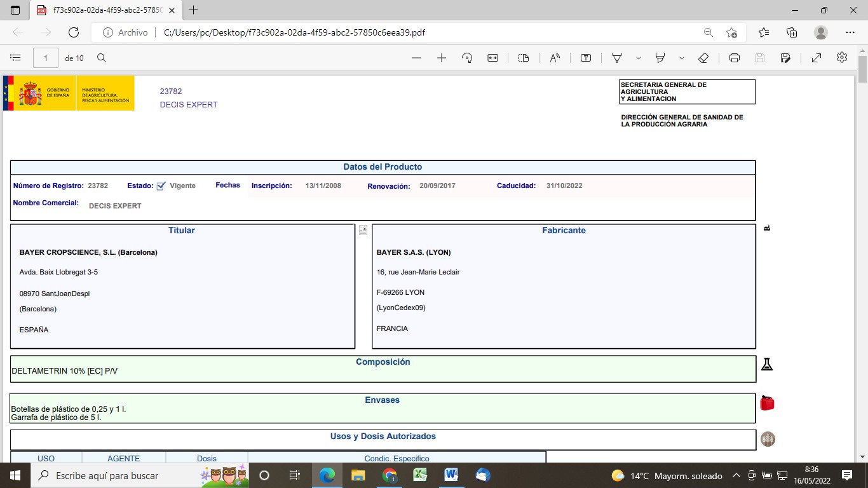The height and width of the screenshot is (488, 868).
Task: Open the browser profile menu
Action: (821, 32)
